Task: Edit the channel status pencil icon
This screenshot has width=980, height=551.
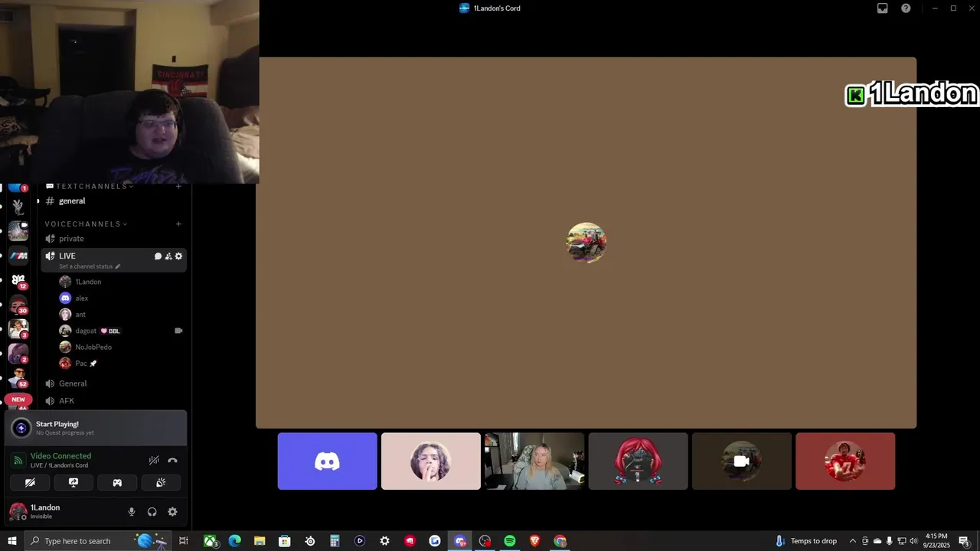Action: pos(118,266)
